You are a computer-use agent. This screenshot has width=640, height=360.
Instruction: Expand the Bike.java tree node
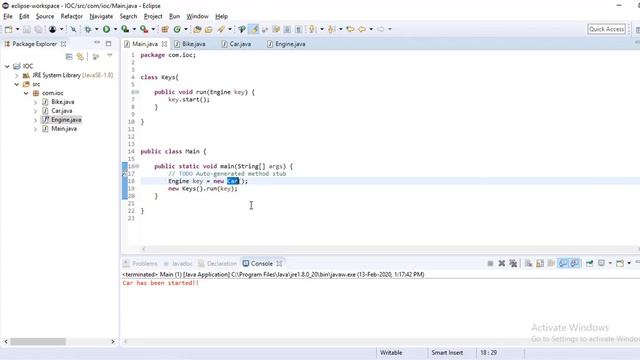click(36, 102)
